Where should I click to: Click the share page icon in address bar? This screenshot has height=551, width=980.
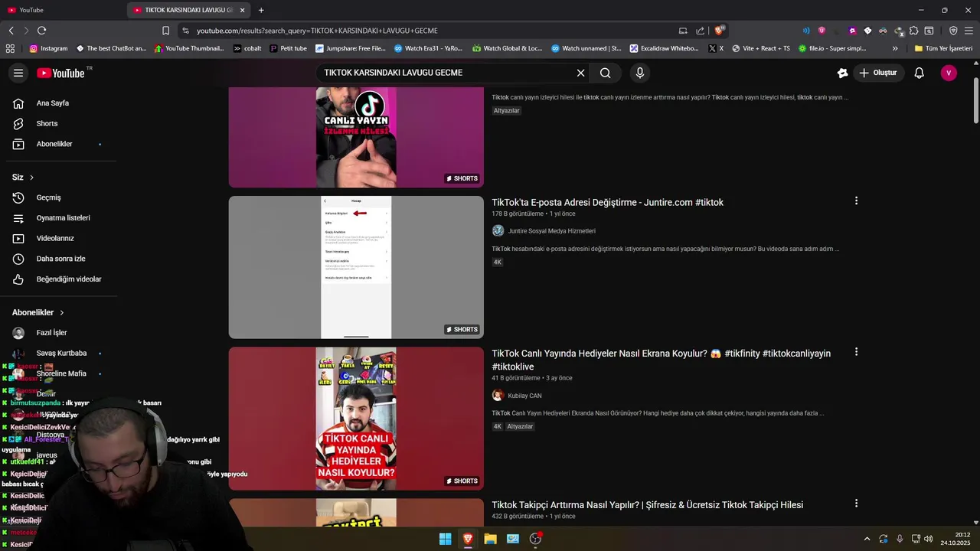(700, 31)
